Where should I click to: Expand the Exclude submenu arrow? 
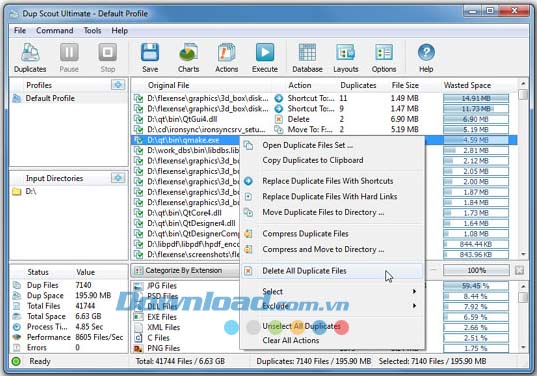click(x=414, y=305)
